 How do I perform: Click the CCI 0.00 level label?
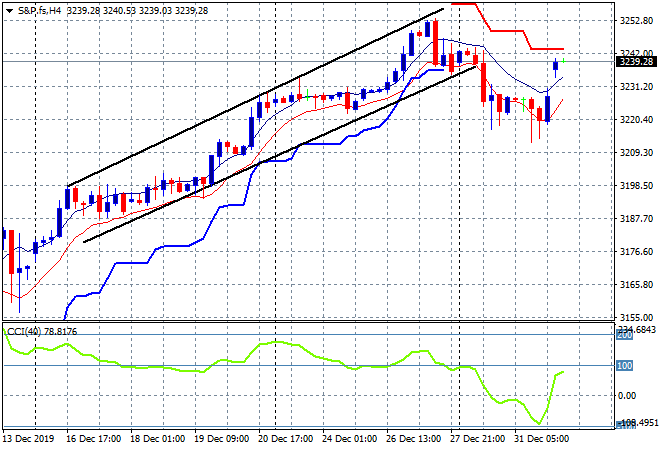coord(627,396)
